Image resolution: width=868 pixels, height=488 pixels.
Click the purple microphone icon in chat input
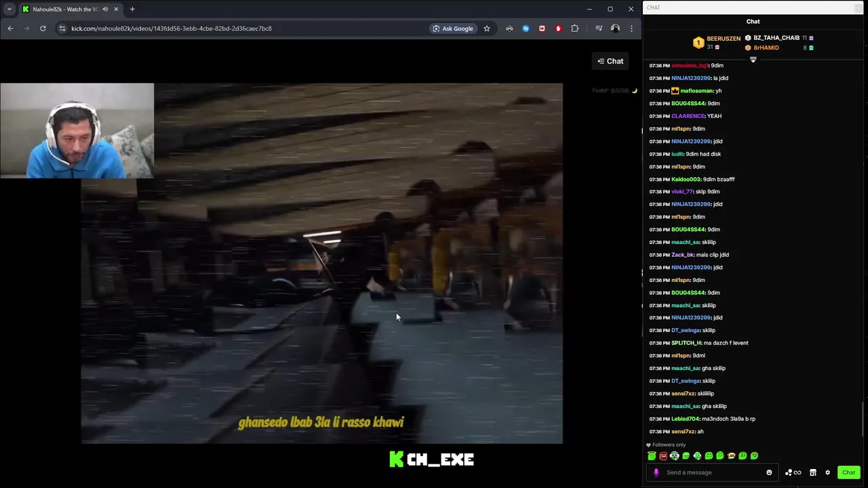point(656,472)
